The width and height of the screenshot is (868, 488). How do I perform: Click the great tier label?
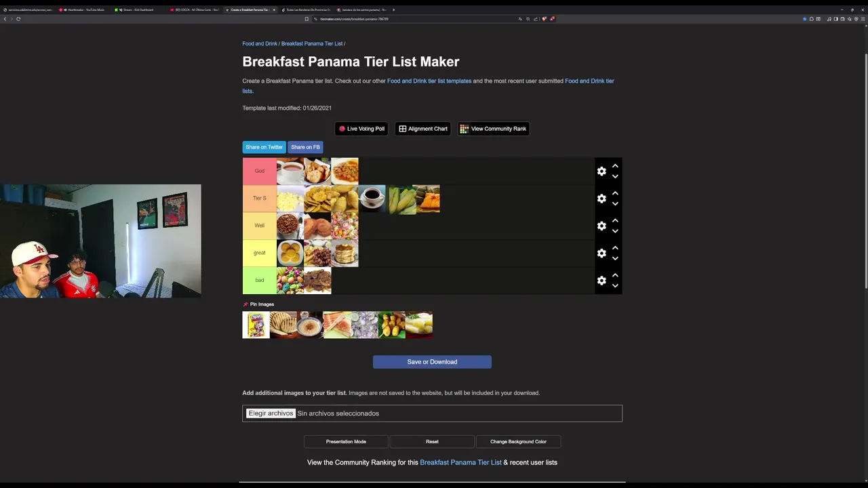click(260, 253)
